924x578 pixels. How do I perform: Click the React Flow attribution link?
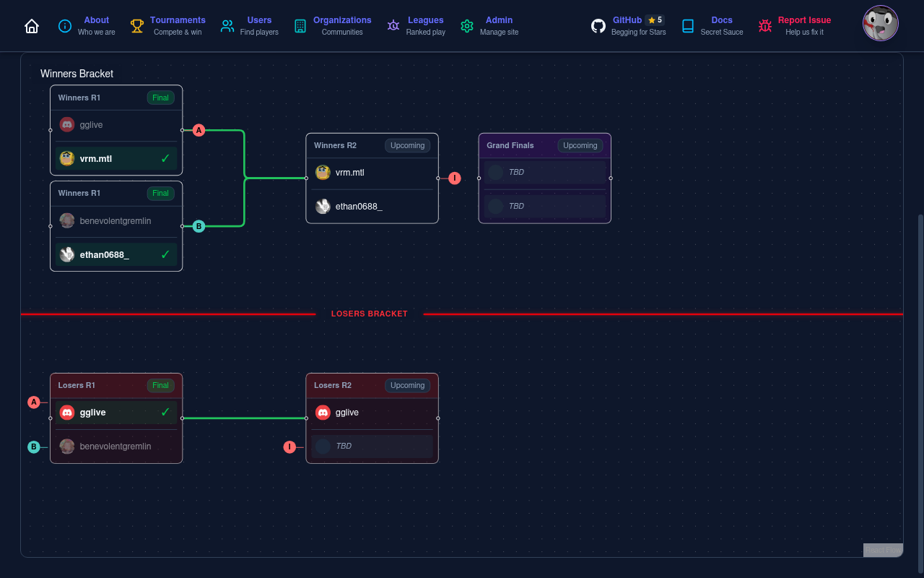point(882,550)
